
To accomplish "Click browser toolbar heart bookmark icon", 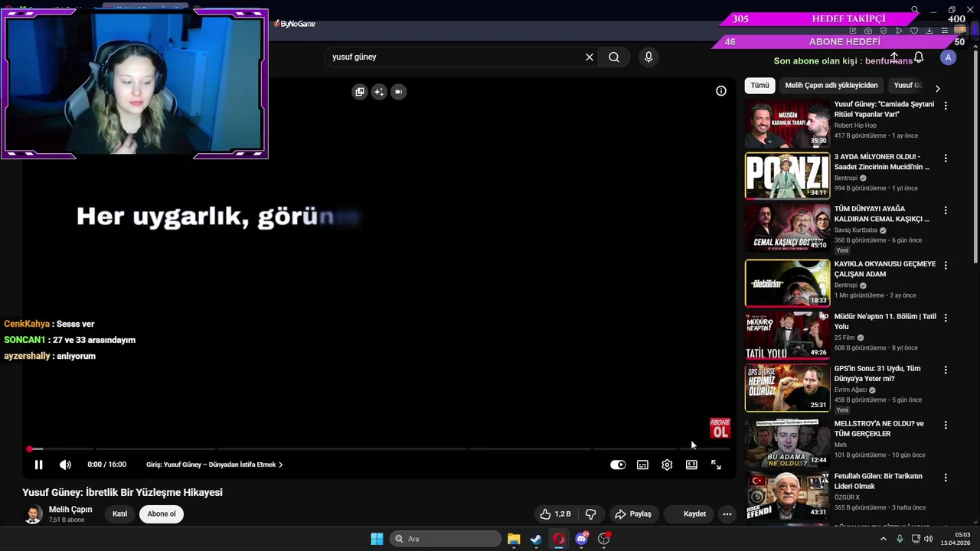I will coord(914,31).
